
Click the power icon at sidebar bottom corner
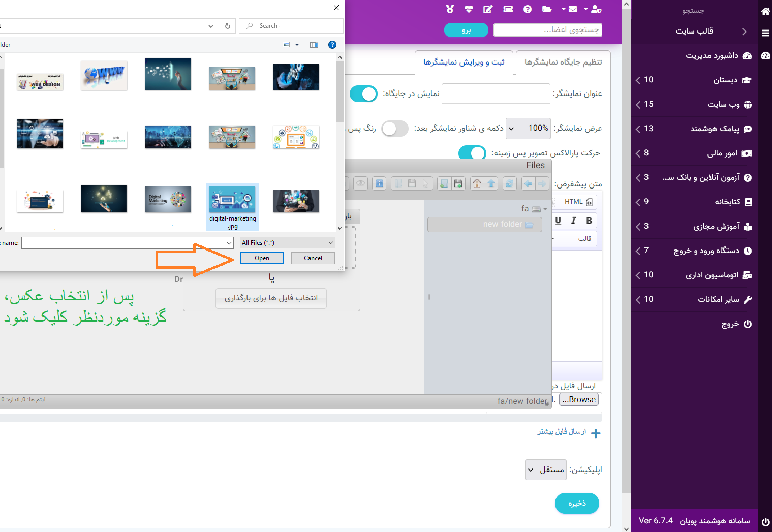click(x=765, y=522)
